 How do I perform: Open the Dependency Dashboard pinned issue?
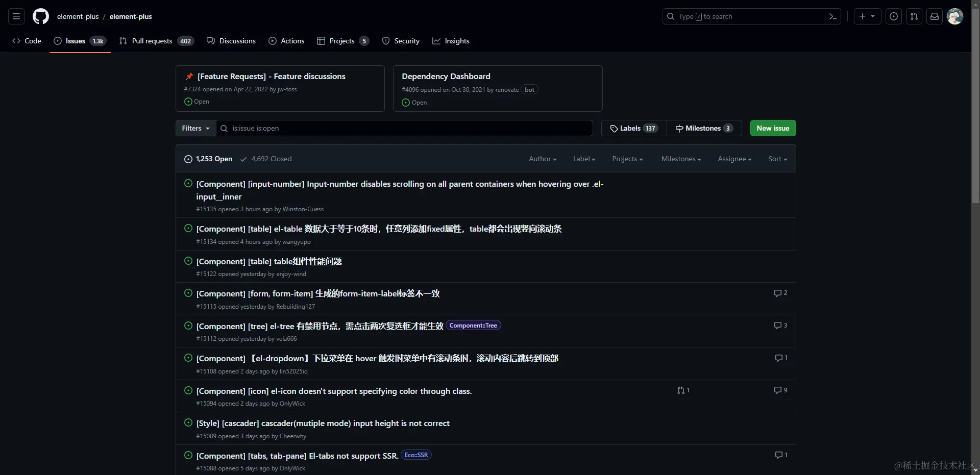pos(446,77)
